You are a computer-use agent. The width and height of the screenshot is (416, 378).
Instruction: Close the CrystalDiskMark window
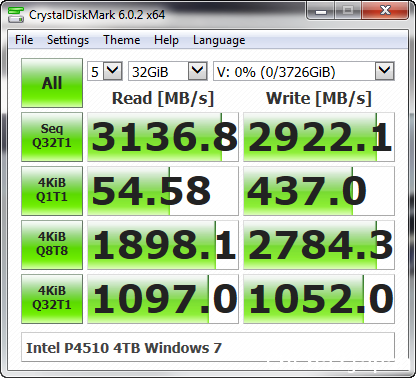pos(385,11)
